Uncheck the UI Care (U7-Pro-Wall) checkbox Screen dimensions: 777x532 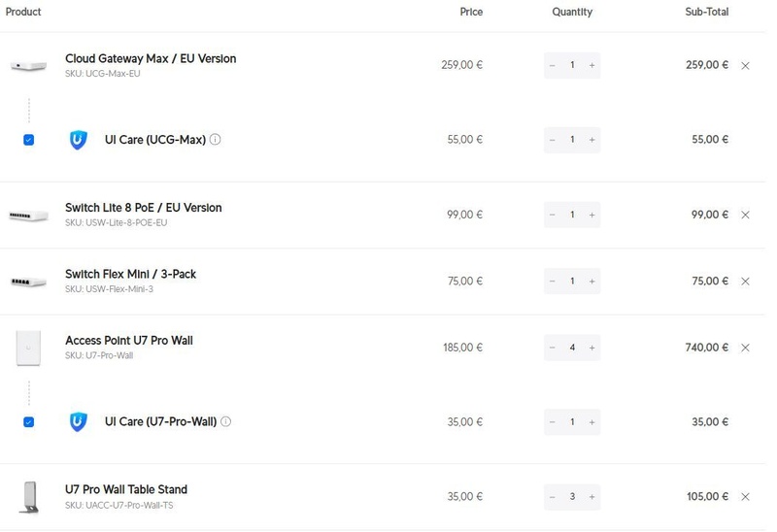(x=29, y=422)
